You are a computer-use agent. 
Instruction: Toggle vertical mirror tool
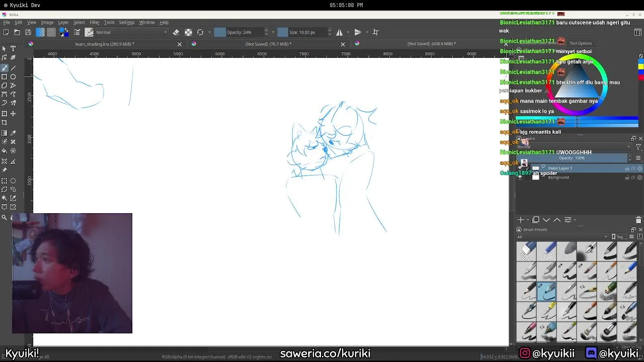[x=358, y=32]
